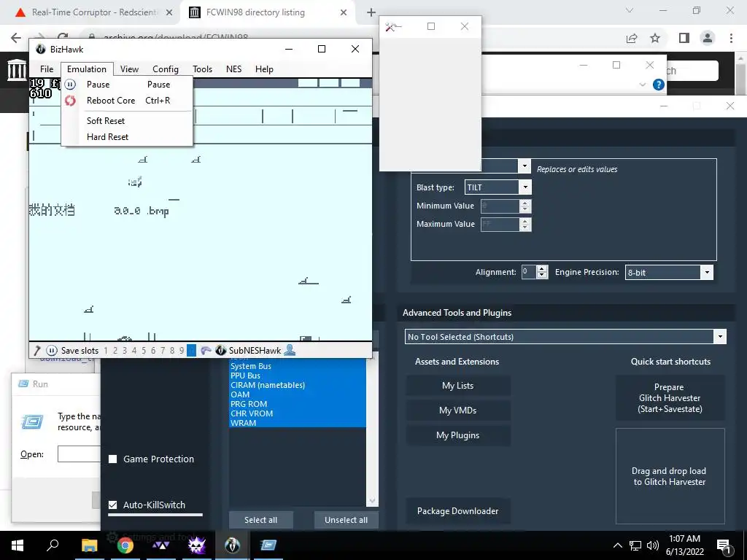Click the Open input field in Run dialog
The image size is (747, 560).
(79, 454)
